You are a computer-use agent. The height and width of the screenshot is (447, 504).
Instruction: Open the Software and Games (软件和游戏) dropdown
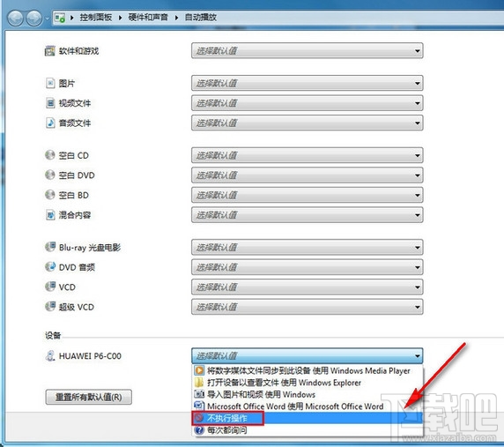[307, 51]
